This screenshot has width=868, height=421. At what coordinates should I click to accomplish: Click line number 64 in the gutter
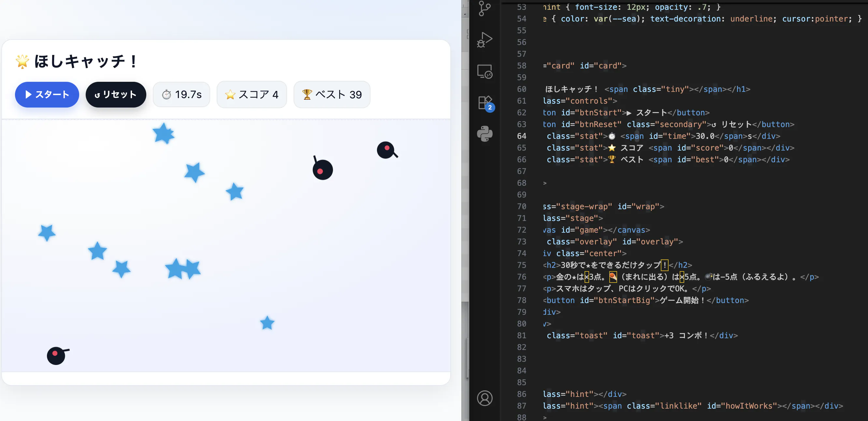[x=521, y=136]
